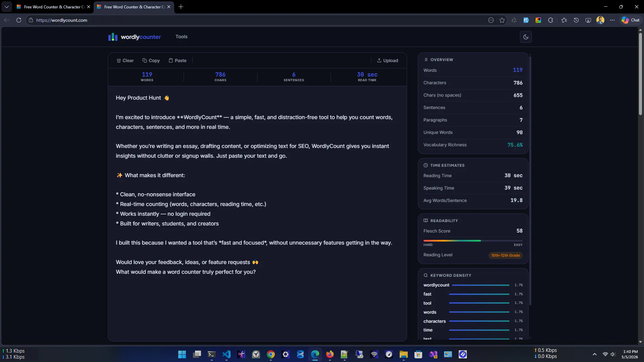Paste text from the clipboard

click(x=178, y=60)
